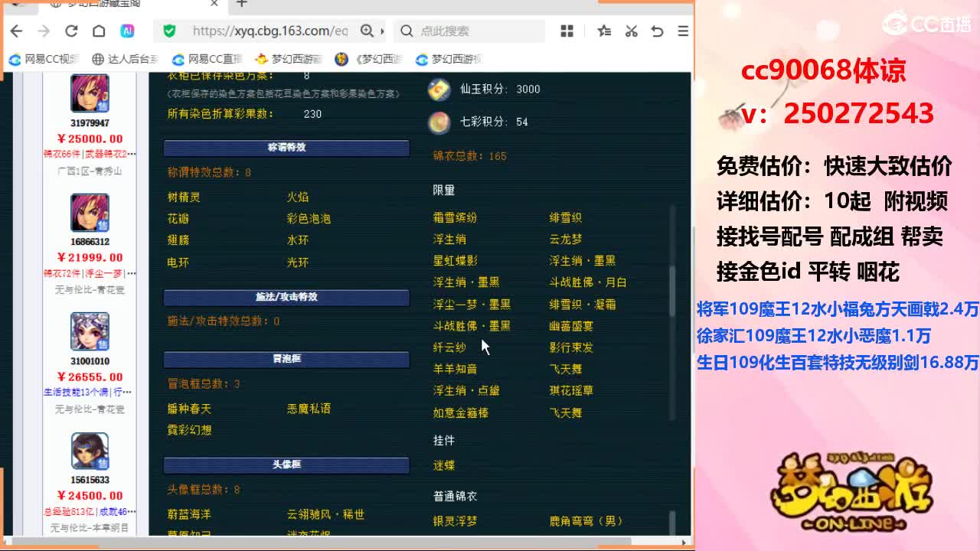The image size is (980, 551).
Task: Click the undo restore arrow icon
Action: [657, 31]
